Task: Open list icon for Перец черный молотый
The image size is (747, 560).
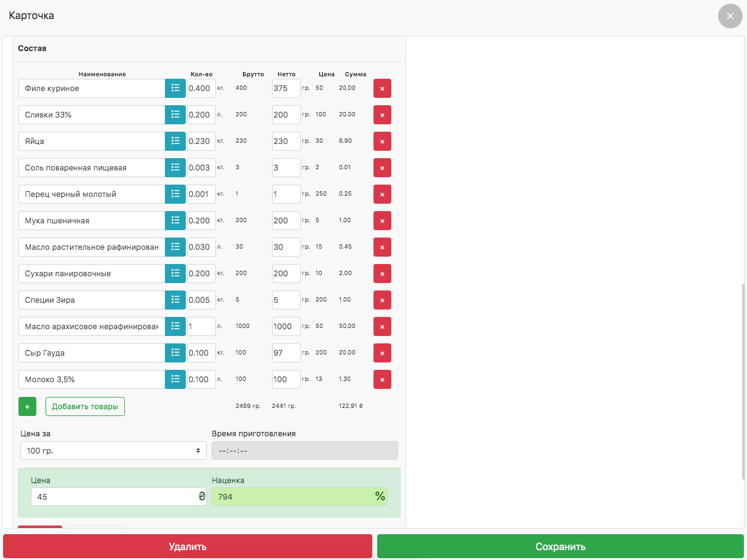Action: tap(175, 194)
